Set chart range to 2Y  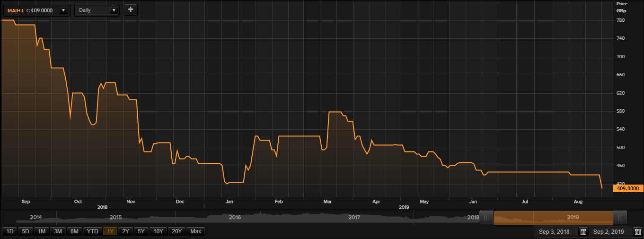(125, 231)
